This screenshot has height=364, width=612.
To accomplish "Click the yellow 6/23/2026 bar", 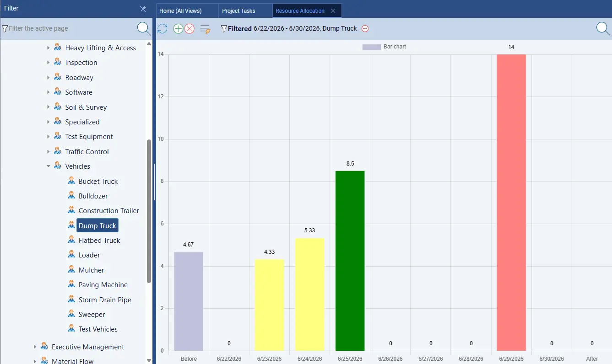I will (269, 305).
